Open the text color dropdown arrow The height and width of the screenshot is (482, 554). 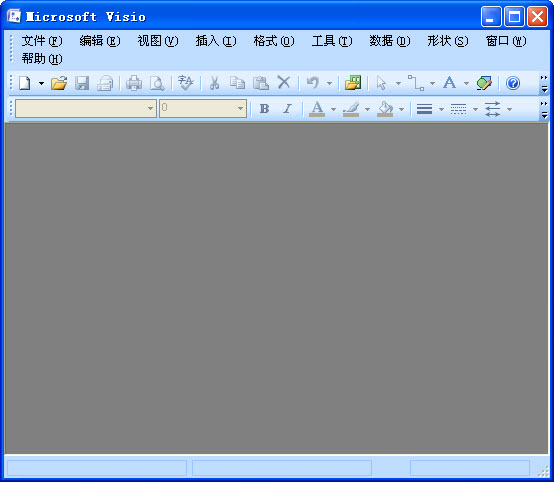(x=333, y=109)
